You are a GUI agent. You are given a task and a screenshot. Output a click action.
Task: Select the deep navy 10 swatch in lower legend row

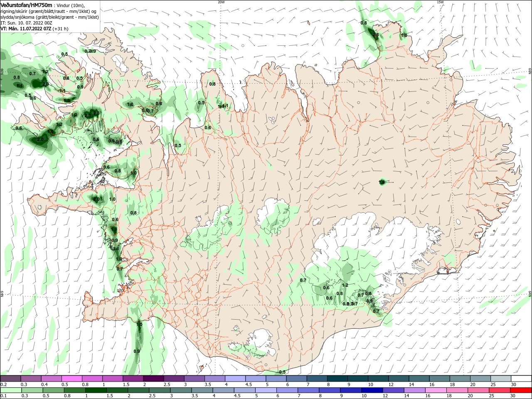click(x=372, y=390)
